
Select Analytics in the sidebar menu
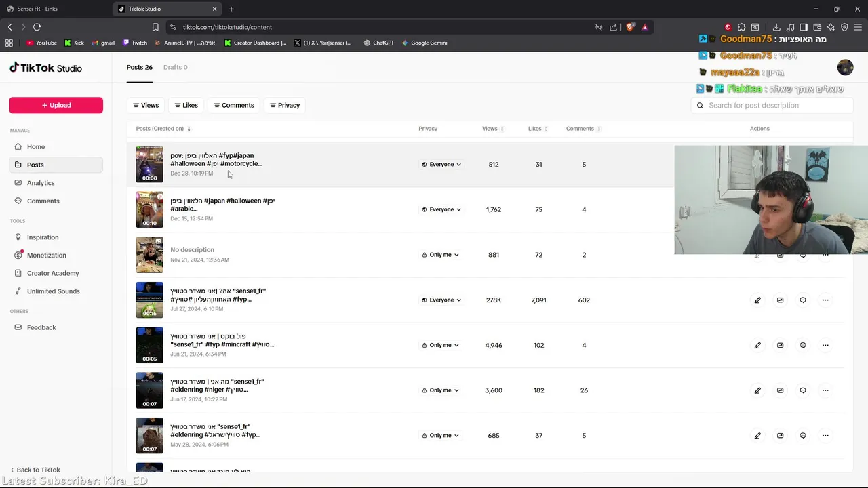coord(41,183)
